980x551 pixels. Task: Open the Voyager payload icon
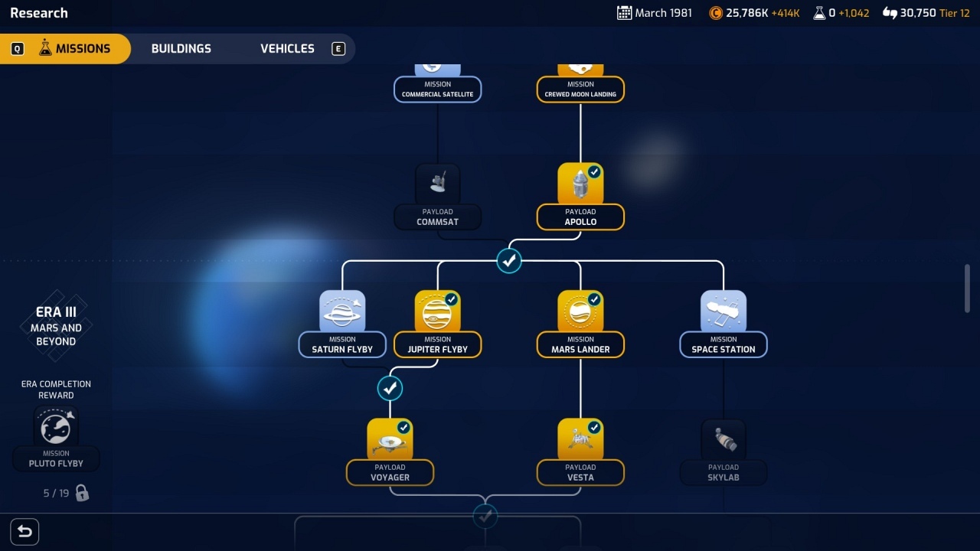tap(390, 439)
